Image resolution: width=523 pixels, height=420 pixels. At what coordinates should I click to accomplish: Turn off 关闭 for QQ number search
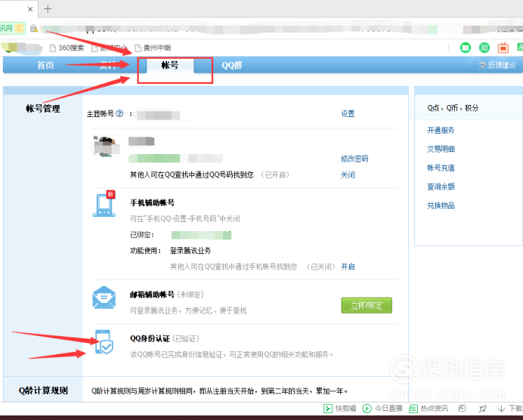coord(348,174)
